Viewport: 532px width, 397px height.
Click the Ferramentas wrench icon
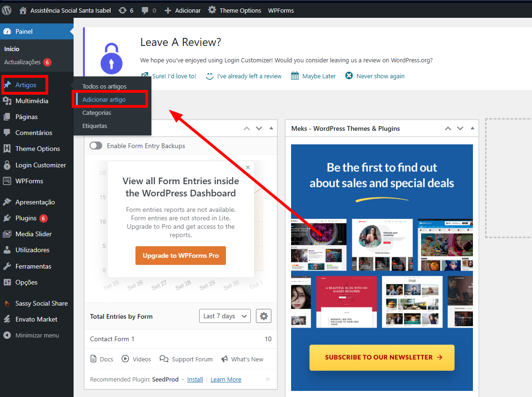tap(7, 266)
